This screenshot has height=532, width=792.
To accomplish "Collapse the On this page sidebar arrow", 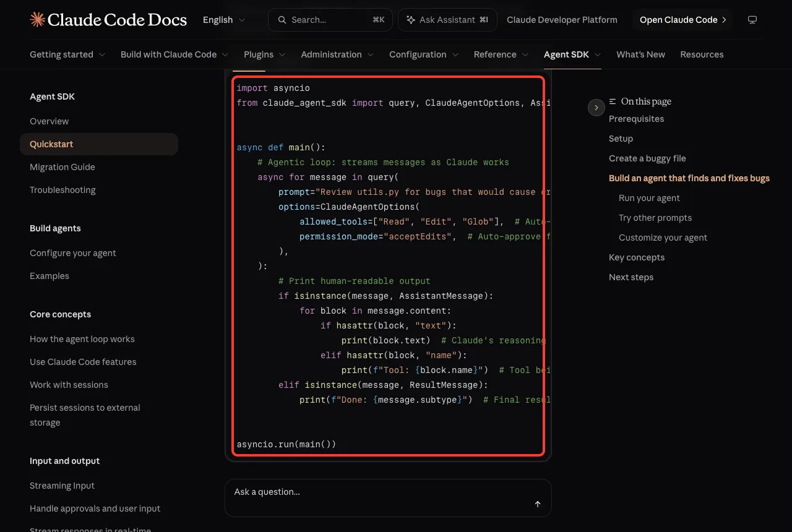I will point(596,108).
